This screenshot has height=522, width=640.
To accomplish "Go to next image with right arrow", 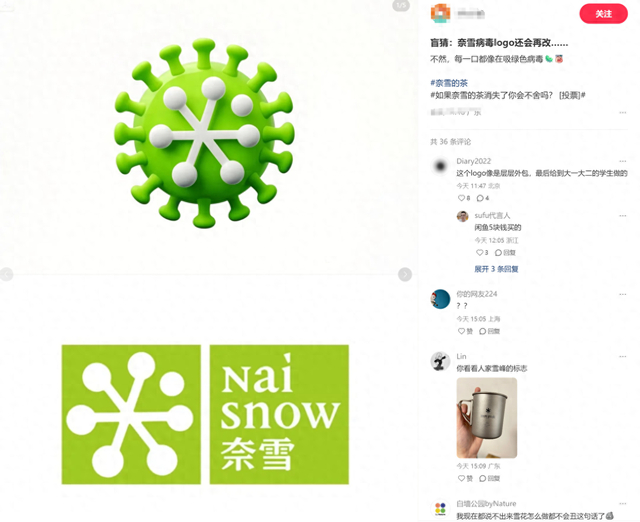I will [x=404, y=275].
